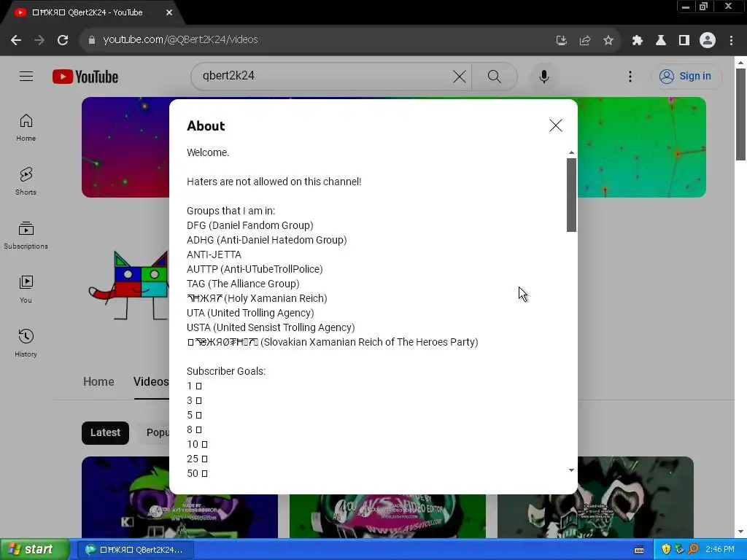Open History in the sidebar
Viewport: 747px width, 560px height.
click(x=26, y=343)
